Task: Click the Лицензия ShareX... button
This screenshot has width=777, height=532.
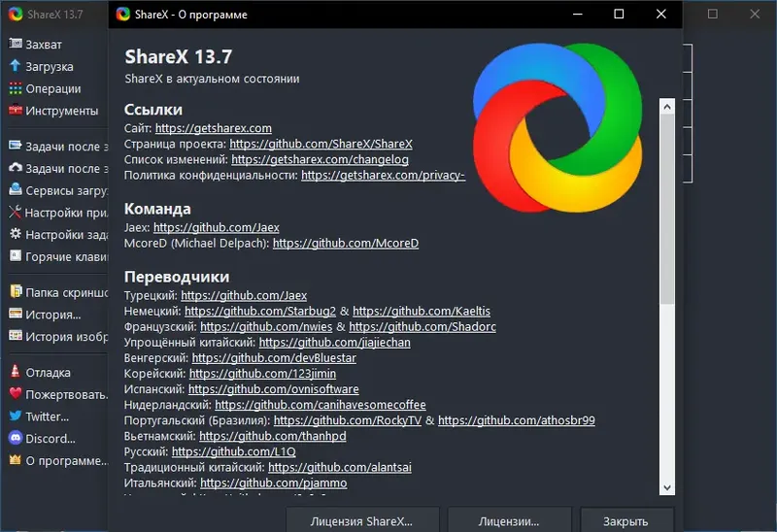Action: click(362, 520)
